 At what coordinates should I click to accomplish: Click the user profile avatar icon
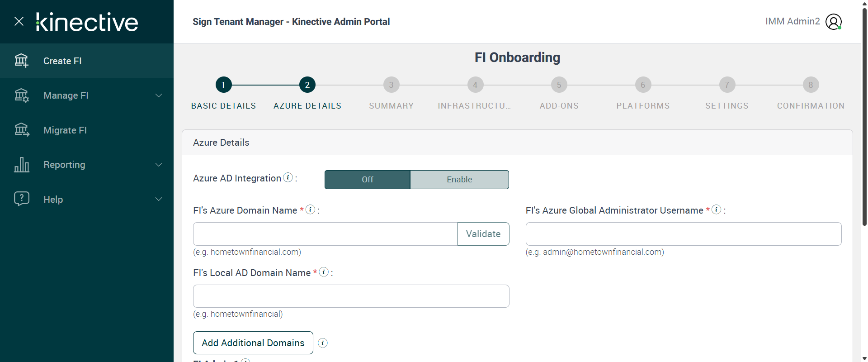coord(833,22)
